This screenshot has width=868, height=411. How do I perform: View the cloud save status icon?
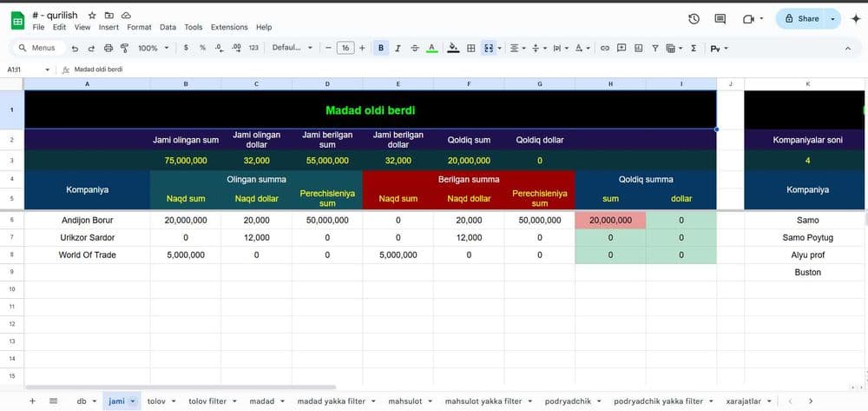coord(126,16)
